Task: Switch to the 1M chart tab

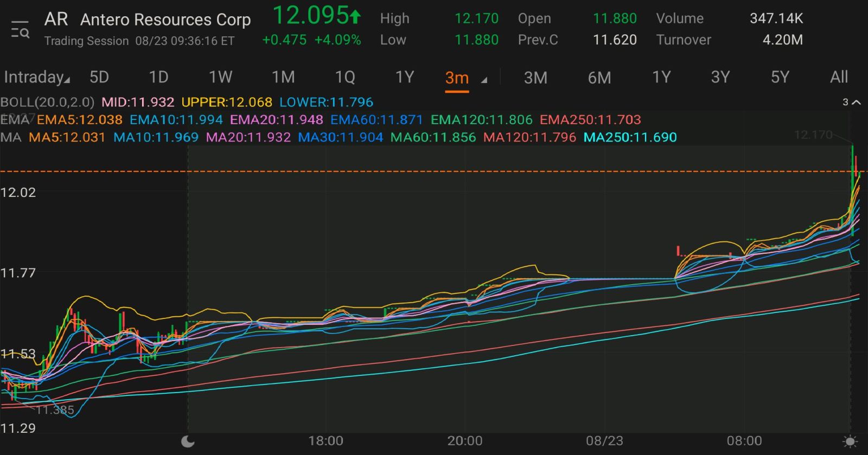Action: (x=283, y=77)
